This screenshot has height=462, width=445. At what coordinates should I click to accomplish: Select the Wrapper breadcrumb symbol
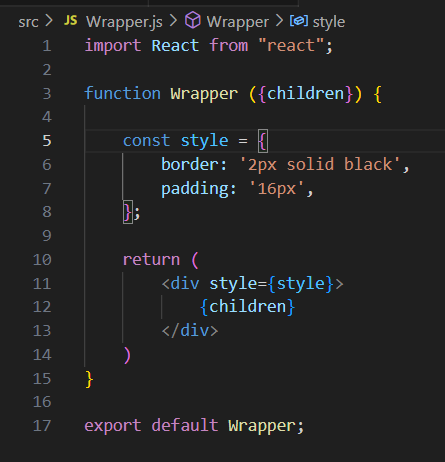[237, 22]
